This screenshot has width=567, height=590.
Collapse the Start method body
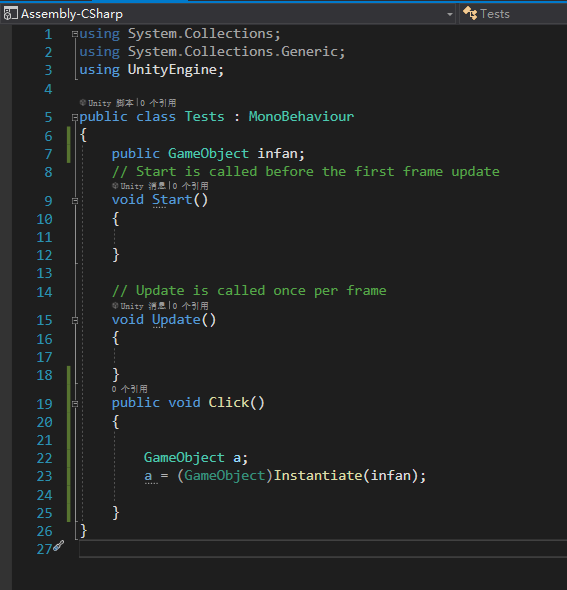pos(75,201)
